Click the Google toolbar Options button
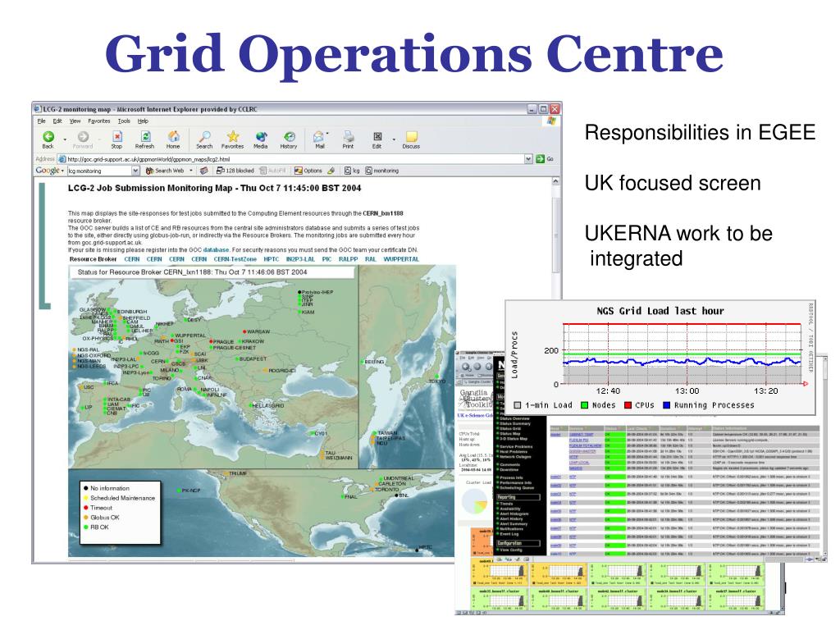The image size is (840, 630). tap(308, 171)
